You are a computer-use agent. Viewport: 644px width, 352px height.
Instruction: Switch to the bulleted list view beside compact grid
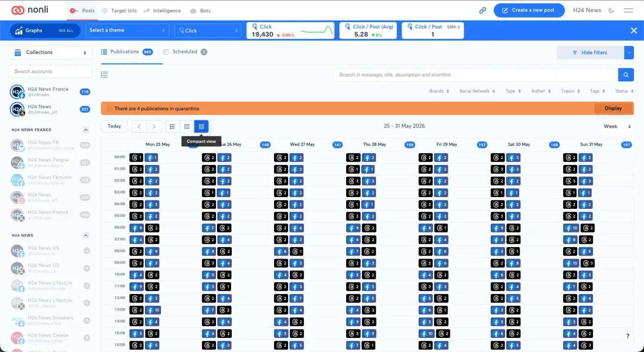[187, 126]
